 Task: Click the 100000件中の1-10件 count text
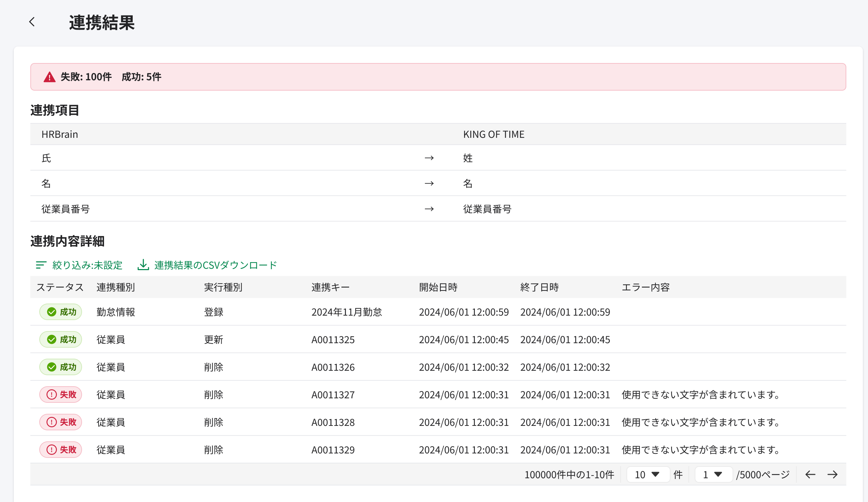[x=569, y=475]
